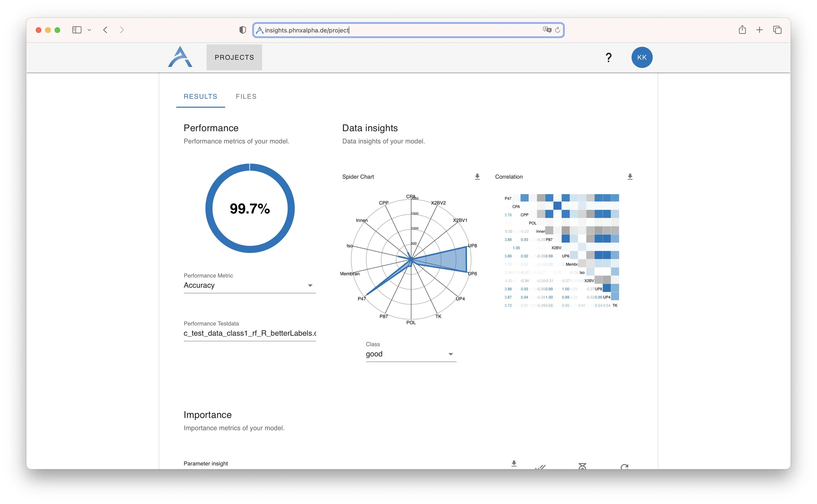Open the help question mark
This screenshot has height=504, width=817.
[x=609, y=57]
